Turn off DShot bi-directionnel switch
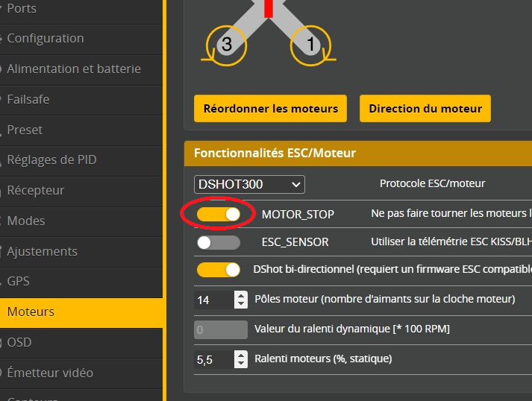The width and height of the screenshot is (532, 401). pos(219,269)
